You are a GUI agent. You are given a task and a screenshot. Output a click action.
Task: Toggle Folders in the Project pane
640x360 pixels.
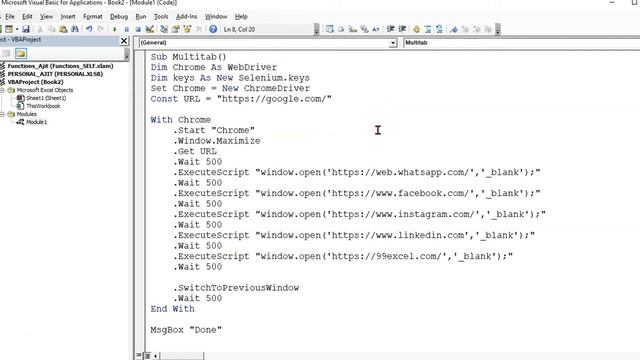(x=21, y=53)
